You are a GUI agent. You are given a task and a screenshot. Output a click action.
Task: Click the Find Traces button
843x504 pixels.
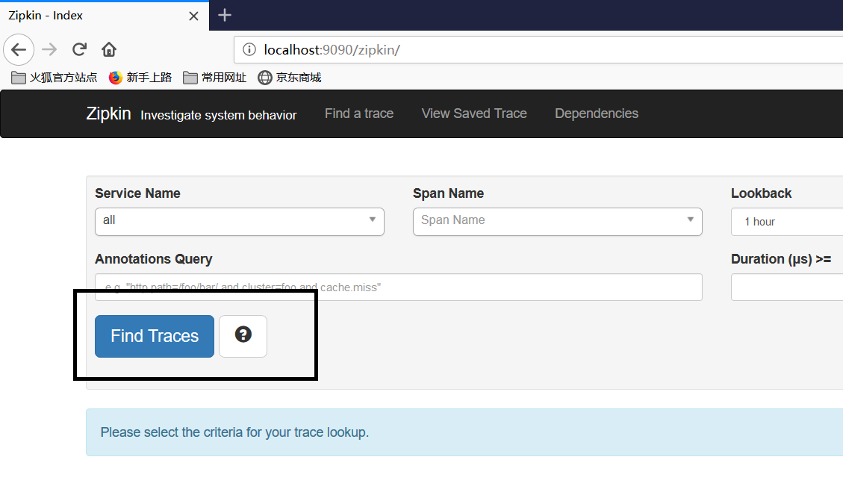(x=155, y=336)
